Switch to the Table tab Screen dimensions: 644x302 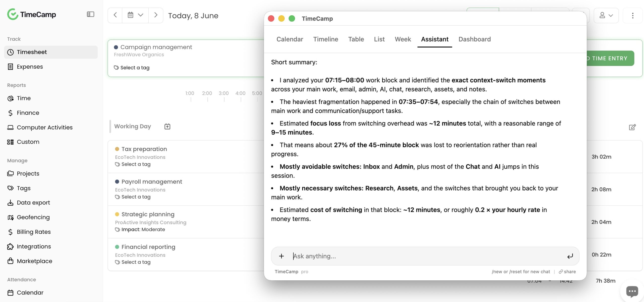point(356,39)
